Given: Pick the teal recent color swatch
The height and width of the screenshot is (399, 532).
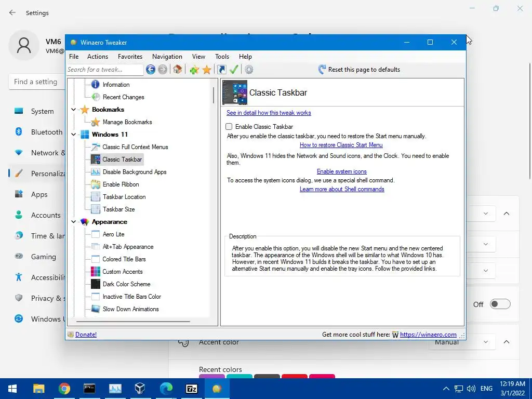Looking at the screenshot, I should pos(239,376).
